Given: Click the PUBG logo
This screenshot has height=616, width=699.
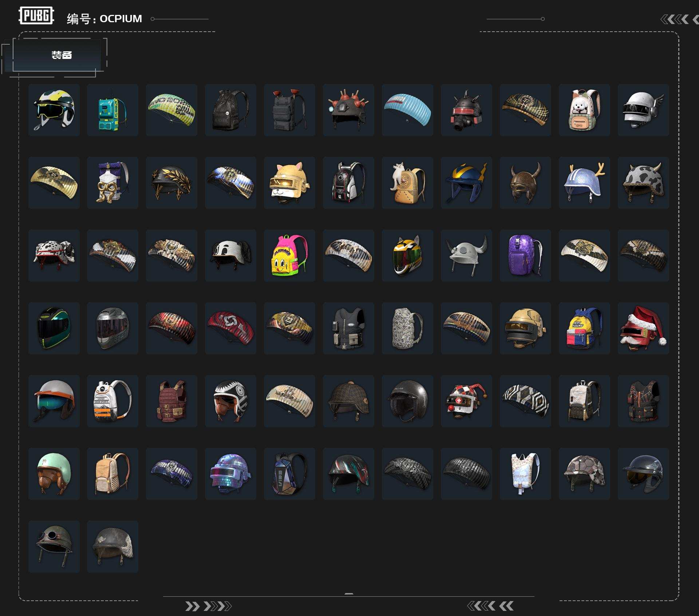Looking at the screenshot, I should [36, 16].
